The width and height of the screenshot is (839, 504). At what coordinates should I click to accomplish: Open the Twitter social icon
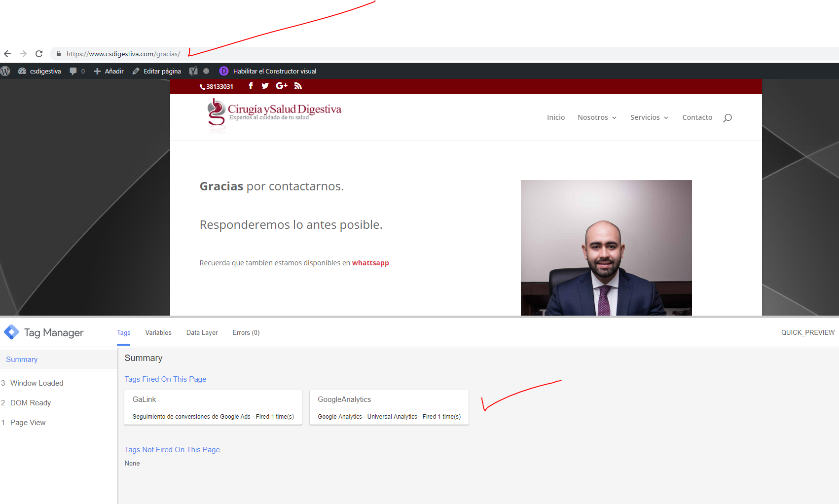[265, 86]
